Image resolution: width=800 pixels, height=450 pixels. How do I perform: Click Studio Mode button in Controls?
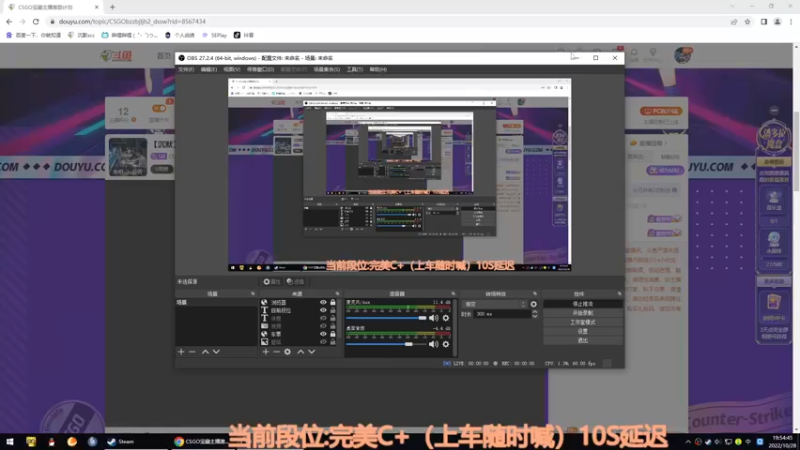583,322
